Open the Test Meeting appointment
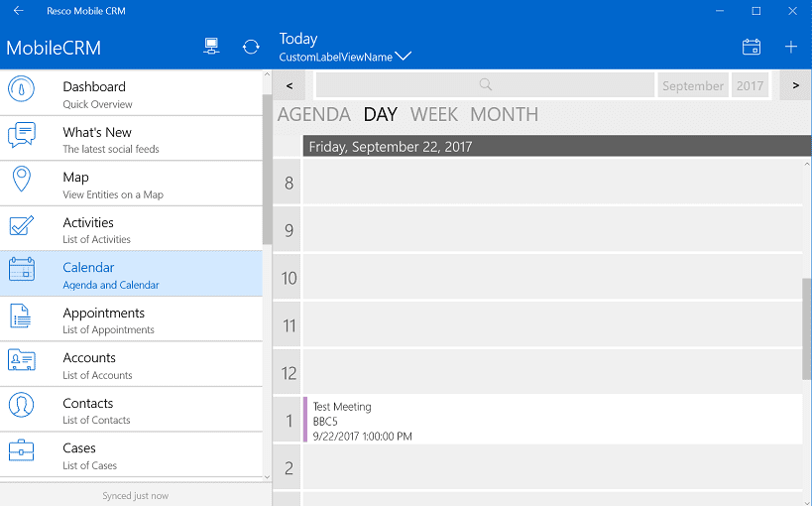Image resolution: width=812 pixels, height=506 pixels. coord(552,420)
